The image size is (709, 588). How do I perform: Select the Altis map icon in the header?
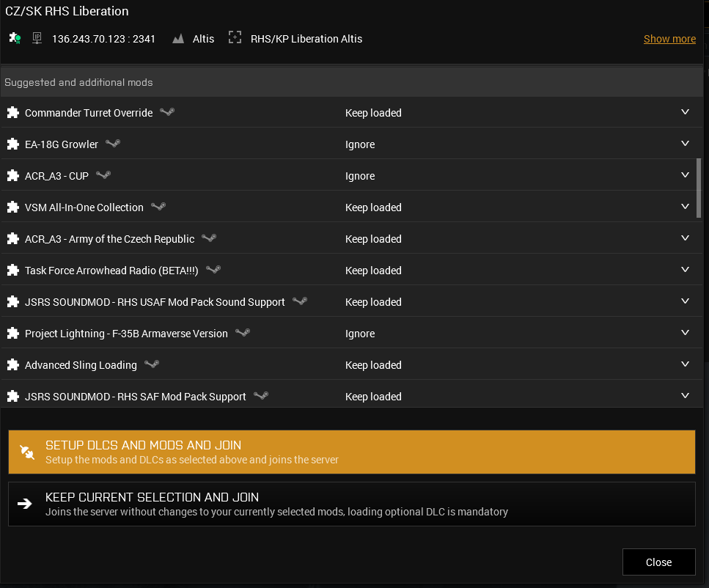click(x=178, y=38)
